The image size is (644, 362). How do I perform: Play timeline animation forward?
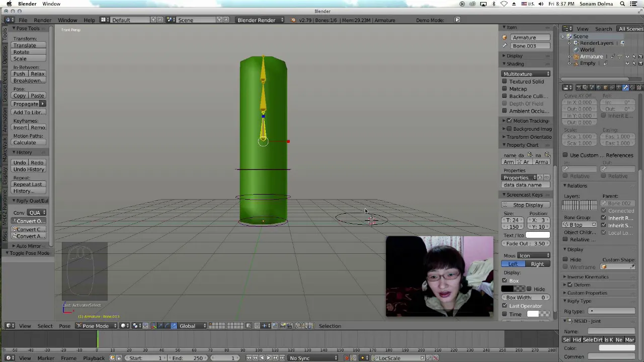click(269, 358)
